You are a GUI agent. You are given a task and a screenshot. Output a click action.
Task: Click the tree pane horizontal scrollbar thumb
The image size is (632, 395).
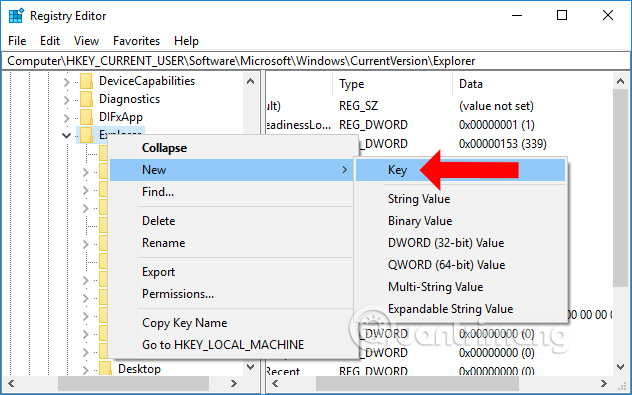(x=133, y=383)
